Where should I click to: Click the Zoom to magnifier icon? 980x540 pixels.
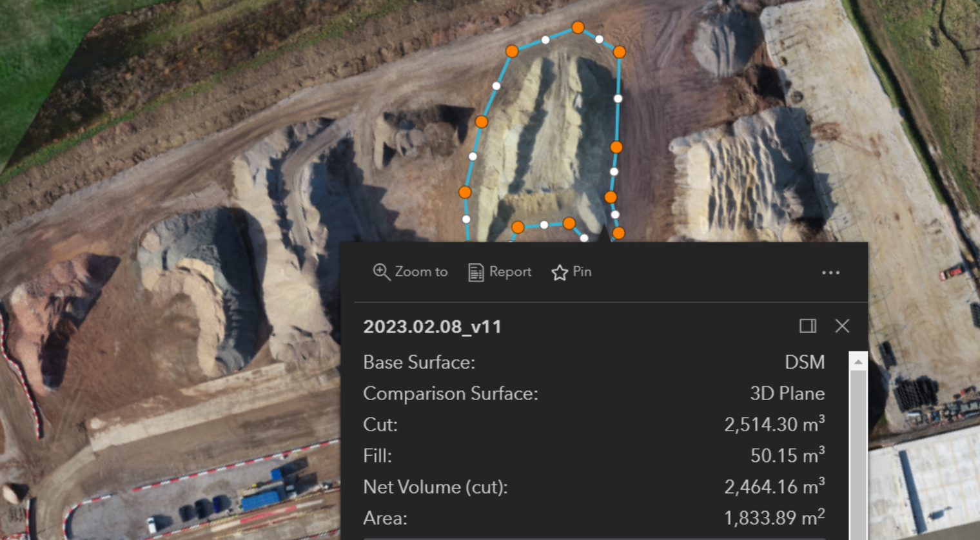[x=381, y=272]
